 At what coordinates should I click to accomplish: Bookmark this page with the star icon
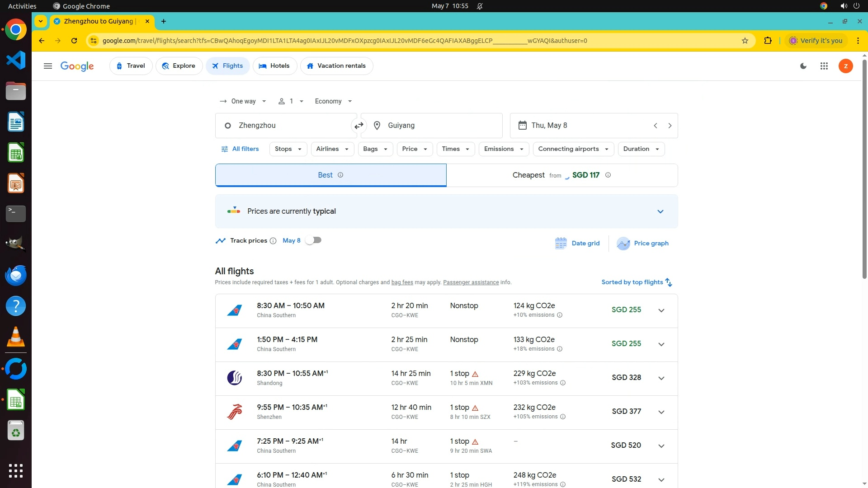(745, 41)
